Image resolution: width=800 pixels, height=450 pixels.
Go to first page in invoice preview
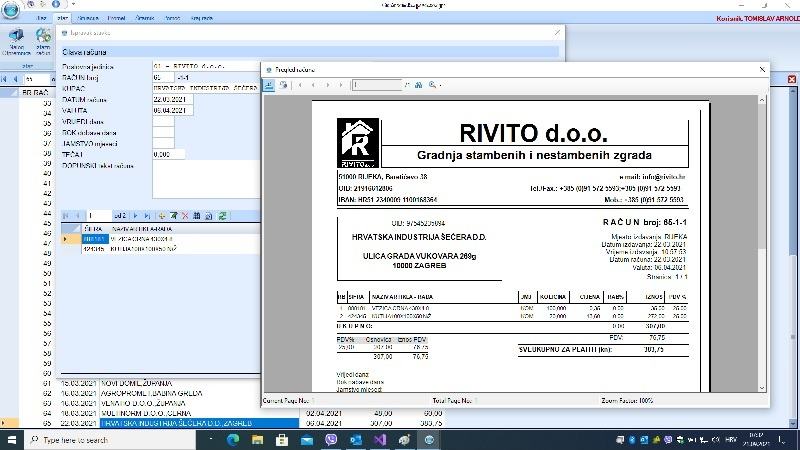pos(300,85)
